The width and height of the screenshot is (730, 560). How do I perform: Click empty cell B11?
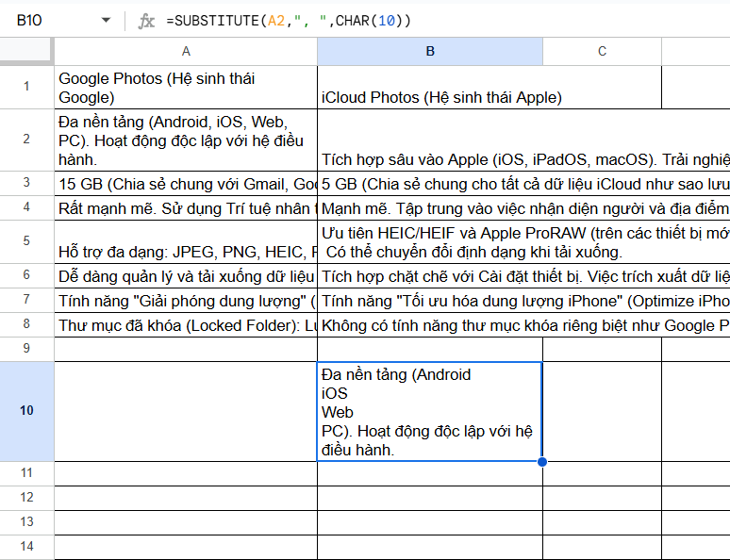(430, 474)
